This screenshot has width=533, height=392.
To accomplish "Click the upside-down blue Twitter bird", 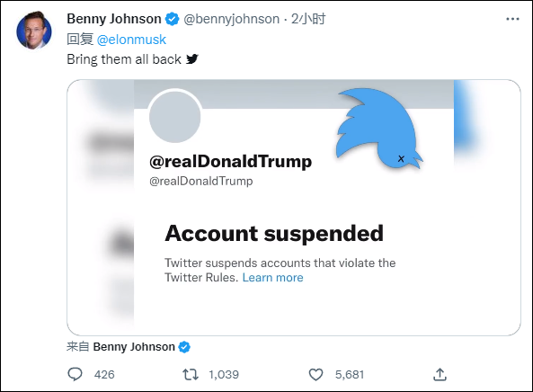I will (x=378, y=129).
